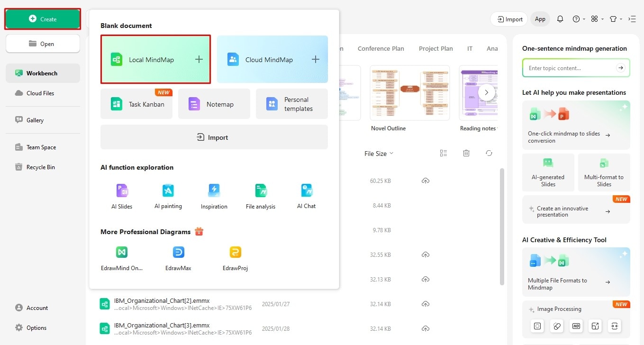This screenshot has width=644, height=345.
Task: Submit topic with the arrow button
Action: 621,68
